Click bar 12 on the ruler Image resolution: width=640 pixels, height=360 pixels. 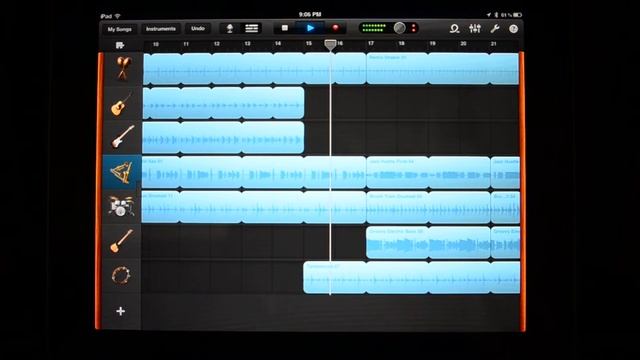coord(217,44)
